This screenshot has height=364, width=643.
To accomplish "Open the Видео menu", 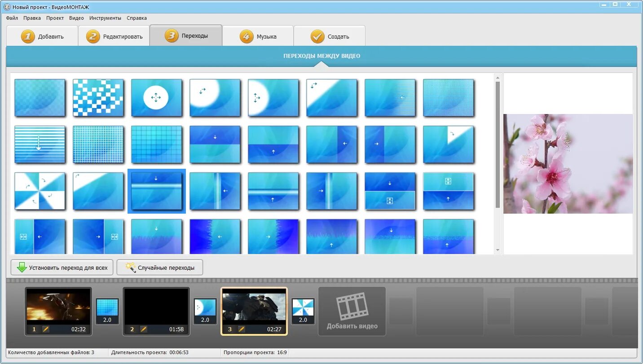I will [x=76, y=18].
